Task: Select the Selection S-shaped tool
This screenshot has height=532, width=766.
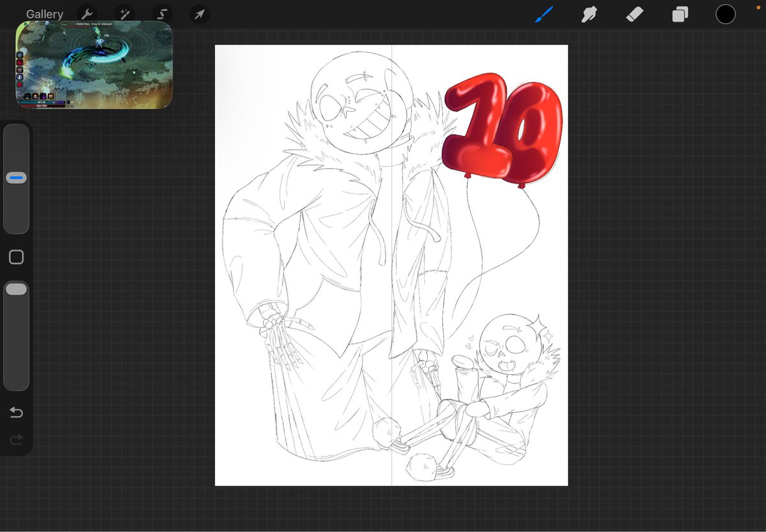Action: [x=162, y=14]
